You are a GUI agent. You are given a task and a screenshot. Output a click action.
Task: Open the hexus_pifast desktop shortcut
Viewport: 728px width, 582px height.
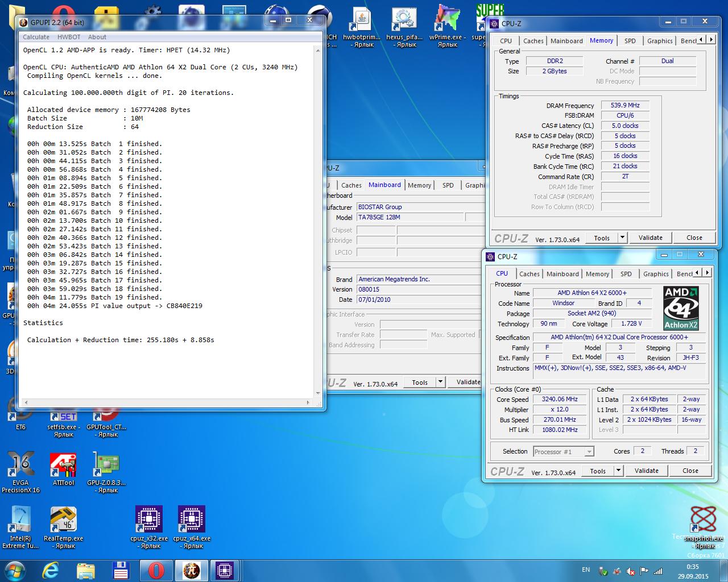(404, 27)
